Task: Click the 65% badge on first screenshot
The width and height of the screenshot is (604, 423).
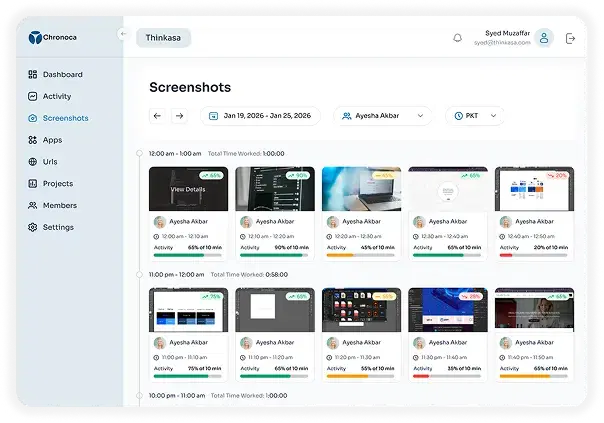Action: tap(211, 176)
